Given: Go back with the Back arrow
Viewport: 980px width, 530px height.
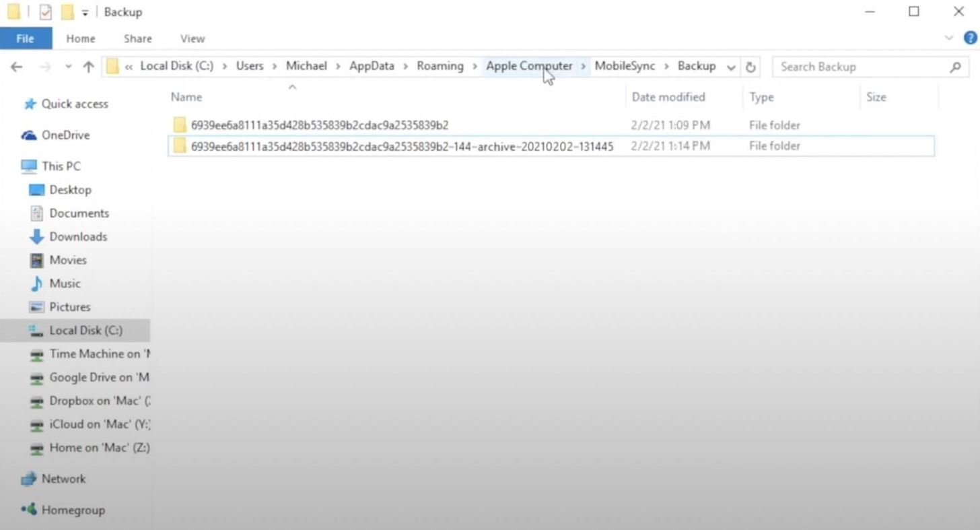Looking at the screenshot, I should pos(17,67).
